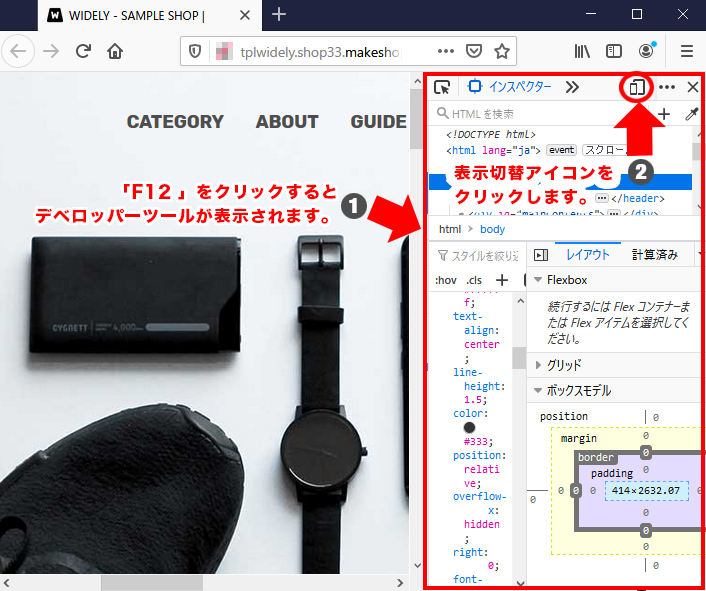Screen dimensions: 706x591
Task: Toggle the :hov pseudo-class panel
Action: click(446, 280)
